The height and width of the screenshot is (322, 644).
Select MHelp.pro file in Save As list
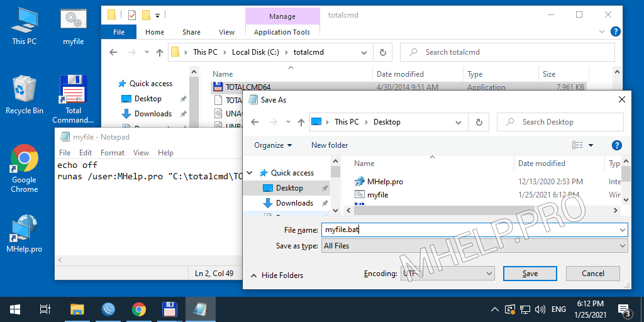pyautogui.click(x=385, y=181)
